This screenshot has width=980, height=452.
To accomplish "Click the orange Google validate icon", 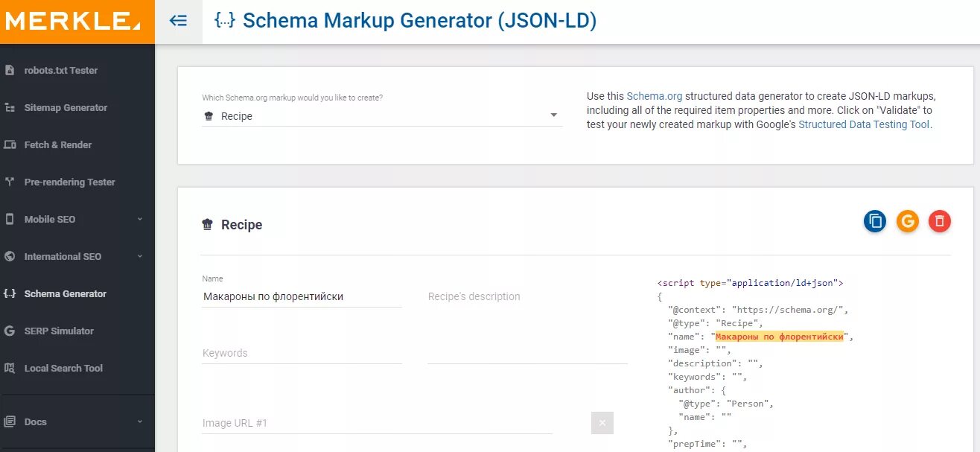I will 907,221.
